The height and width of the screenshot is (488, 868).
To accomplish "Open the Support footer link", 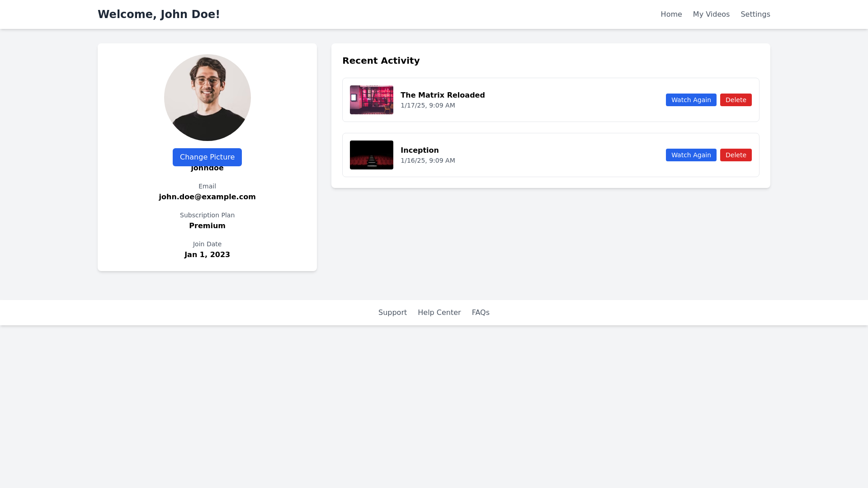I will pyautogui.click(x=392, y=313).
